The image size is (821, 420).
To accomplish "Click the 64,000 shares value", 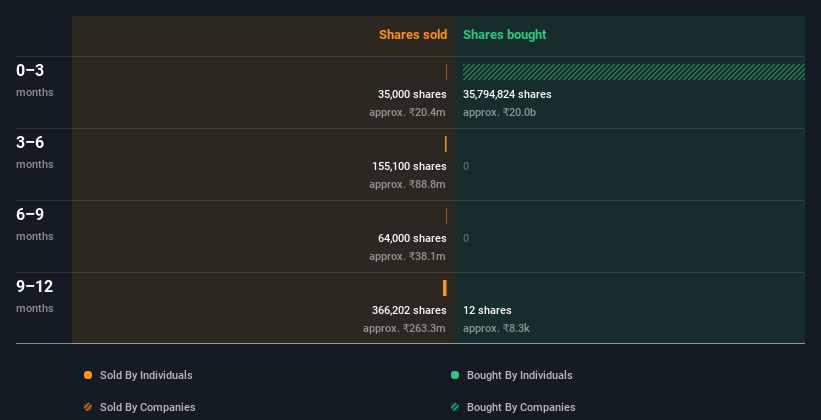I will [x=412, y=238].
